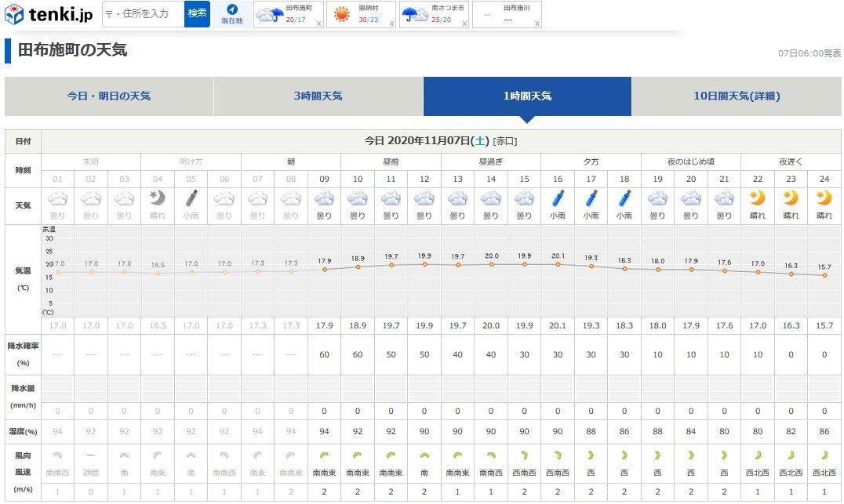
Task: Click the 西南西 wind arrow for hour 15
Action: 524,455
